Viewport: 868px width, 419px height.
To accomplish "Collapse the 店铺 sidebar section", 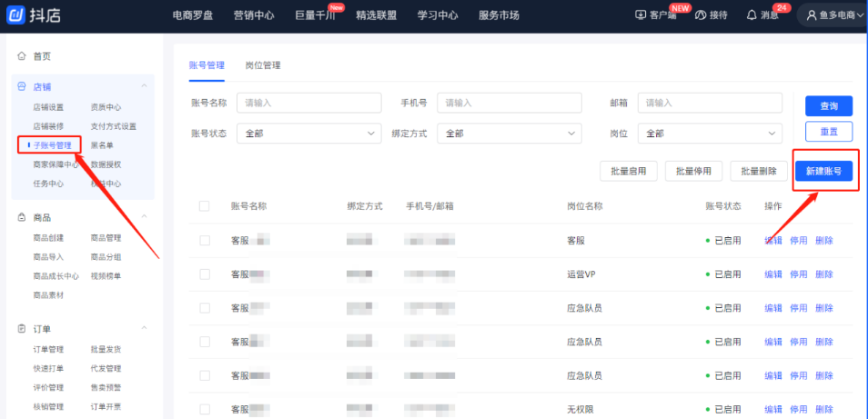I will pos(144,86).
